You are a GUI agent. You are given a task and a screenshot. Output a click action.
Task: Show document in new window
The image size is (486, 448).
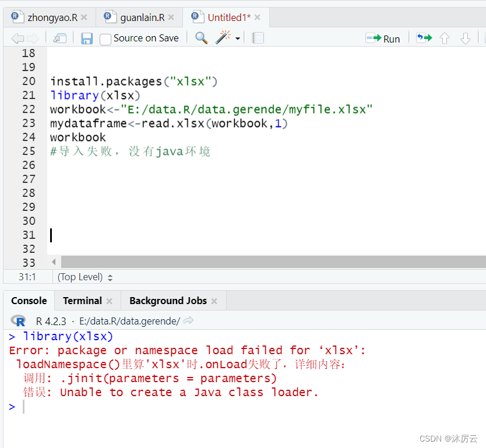pyautogui.click(x=60, y=38)
